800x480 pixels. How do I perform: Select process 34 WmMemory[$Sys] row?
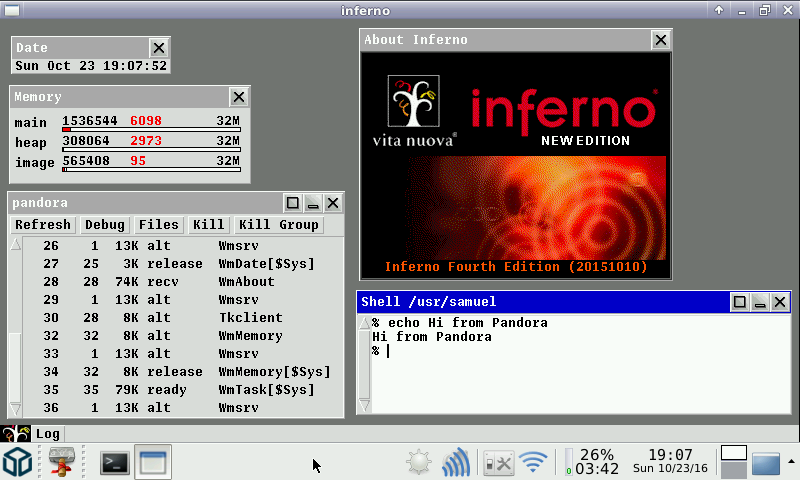click(x=183, y=372)
